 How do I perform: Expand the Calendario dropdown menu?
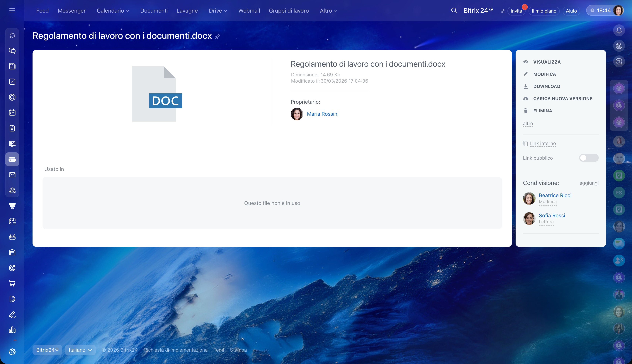click(113, 11)
